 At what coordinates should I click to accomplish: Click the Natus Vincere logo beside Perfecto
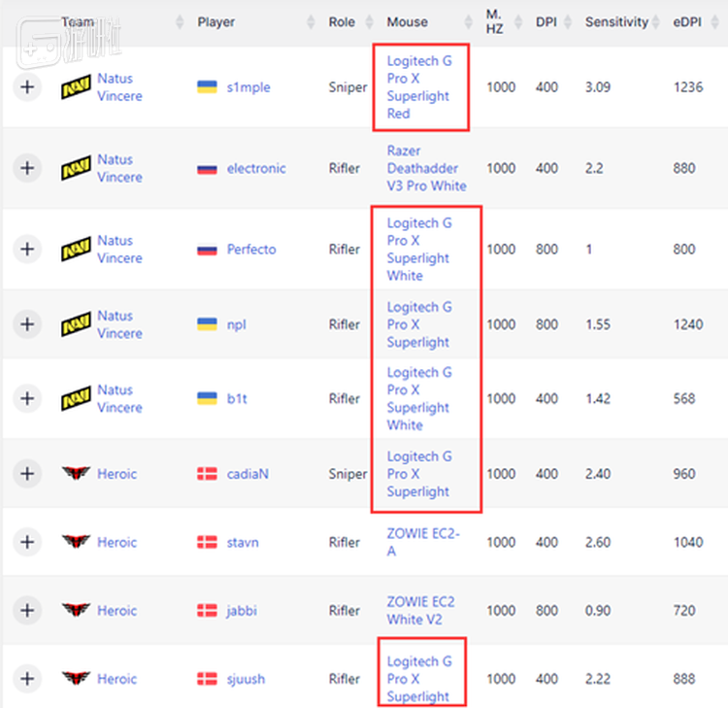tap(76, 249)
